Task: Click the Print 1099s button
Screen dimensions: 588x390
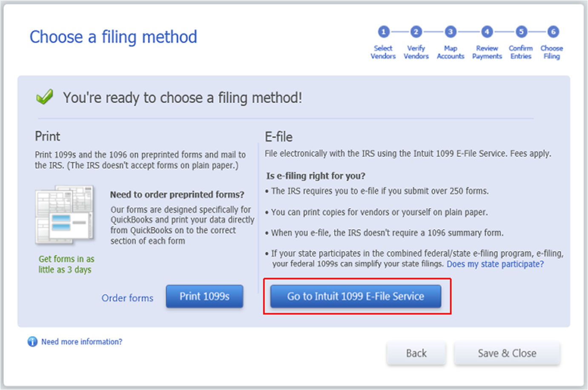Action: pos(204,296)
